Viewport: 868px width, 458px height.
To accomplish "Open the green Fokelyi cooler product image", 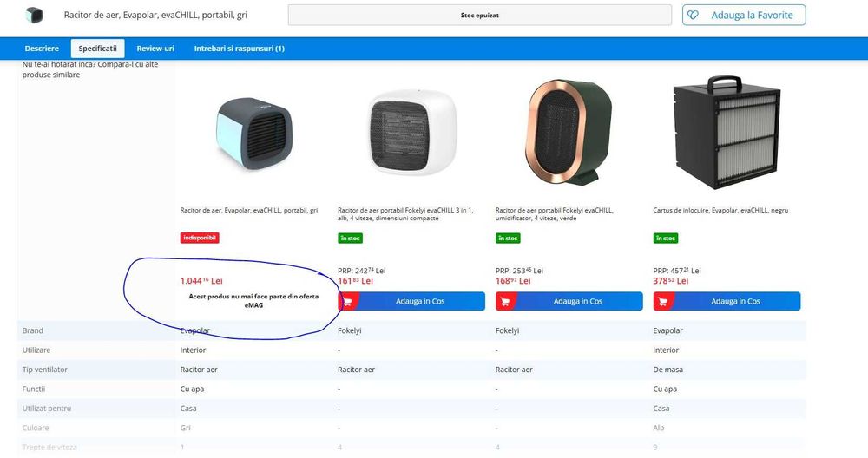I will (x=568, y=132).
